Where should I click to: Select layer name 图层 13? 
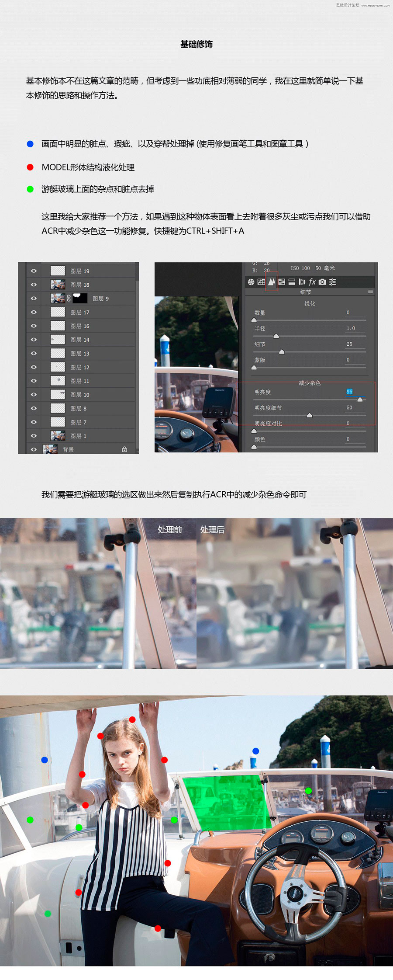click(80, 353)
